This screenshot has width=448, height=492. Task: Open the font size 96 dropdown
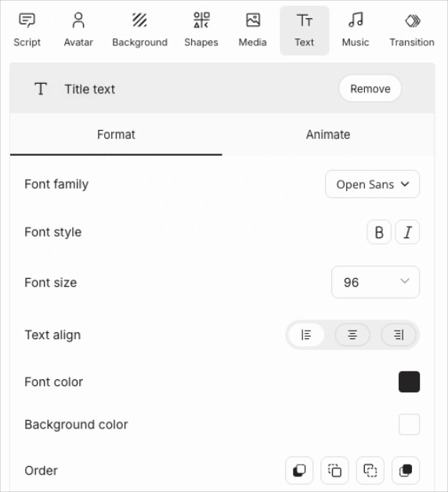375,282
